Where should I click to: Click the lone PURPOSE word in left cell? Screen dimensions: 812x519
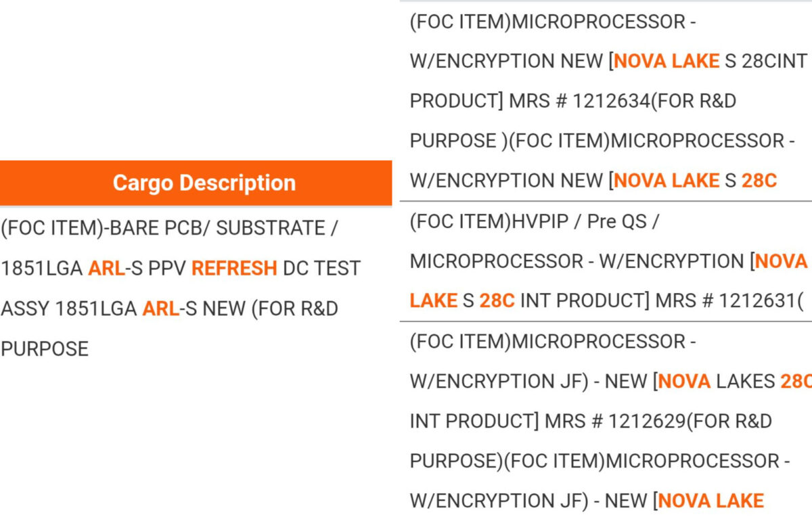click(x=45, y=349)
